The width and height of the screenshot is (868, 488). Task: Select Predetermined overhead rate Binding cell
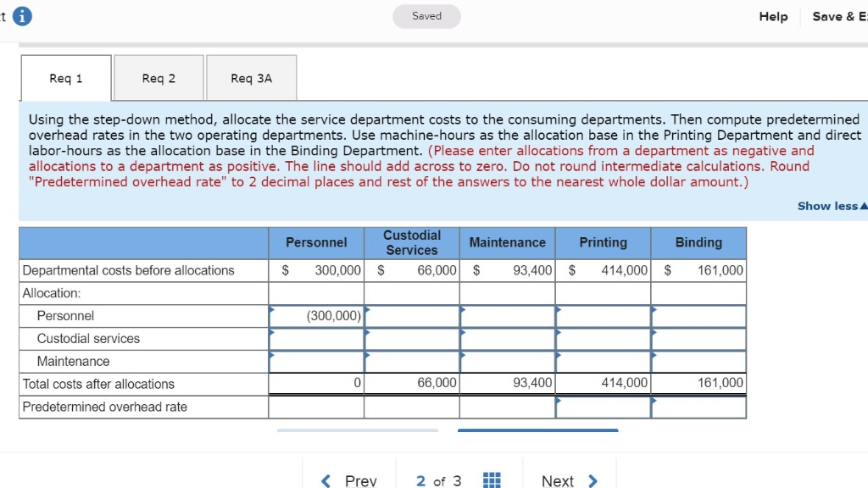[x=698, y=408]
